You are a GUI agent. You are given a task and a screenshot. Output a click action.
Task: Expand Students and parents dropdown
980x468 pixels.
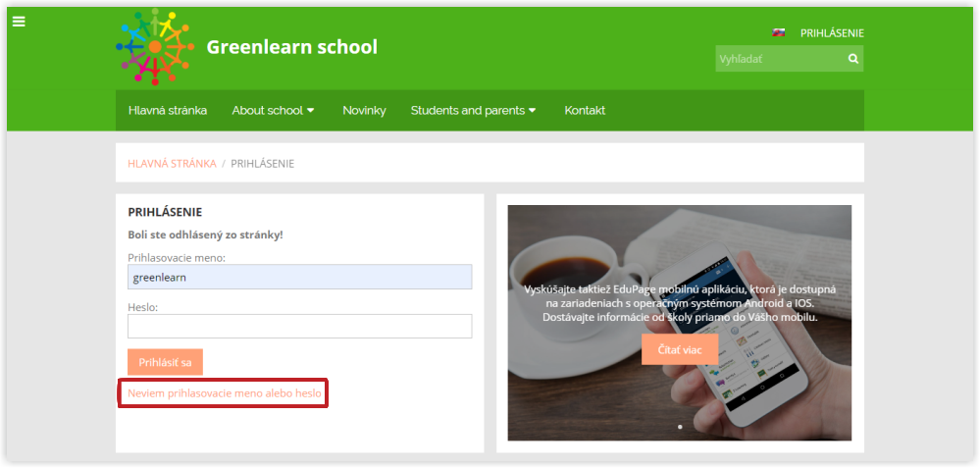click(473, 111)
